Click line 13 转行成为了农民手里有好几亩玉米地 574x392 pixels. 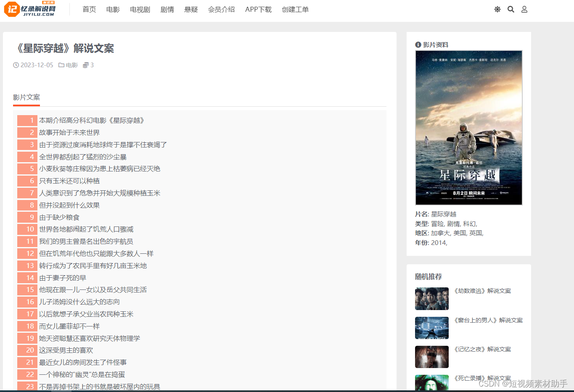click(93, 266)
